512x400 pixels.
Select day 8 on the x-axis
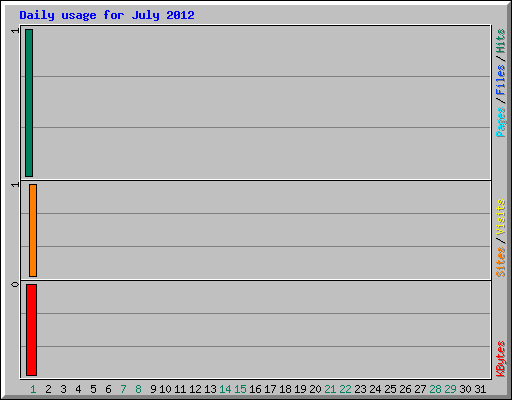click(x=138, y=389)
